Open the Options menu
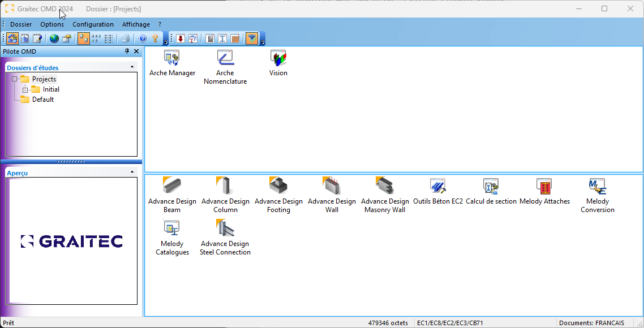644x328 pixels. [51, 24]
